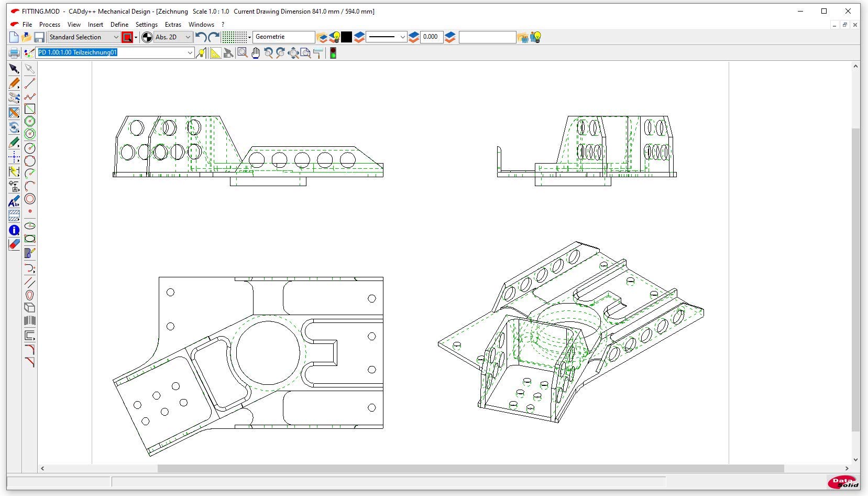Open the PD 1.00:1.00 Teilzeichnung01 dropdown
The image size is (868, 496).
(x=190, y=52)
